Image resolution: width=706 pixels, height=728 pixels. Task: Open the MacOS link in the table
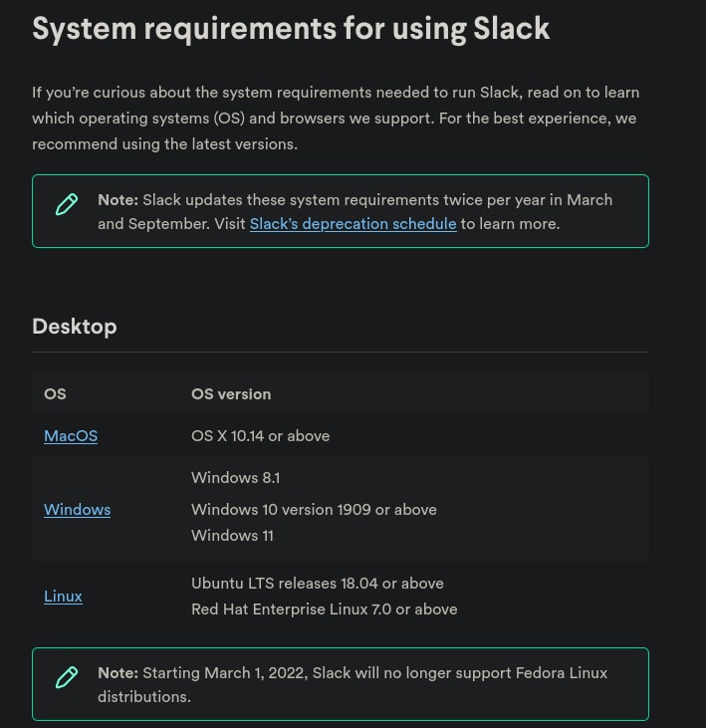point(71,436)
